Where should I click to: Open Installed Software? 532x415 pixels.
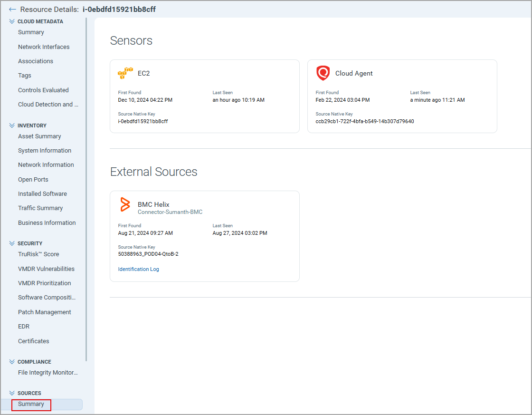42,193
